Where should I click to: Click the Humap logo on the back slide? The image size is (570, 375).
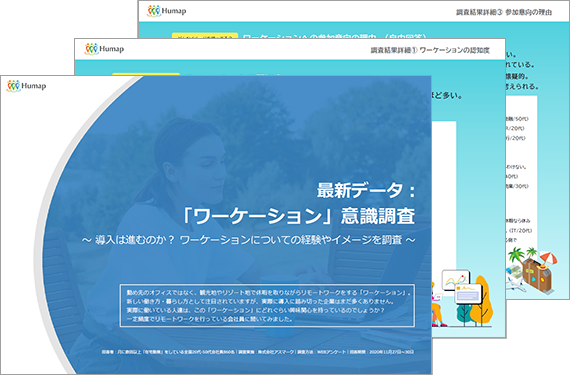coord(166,11)
